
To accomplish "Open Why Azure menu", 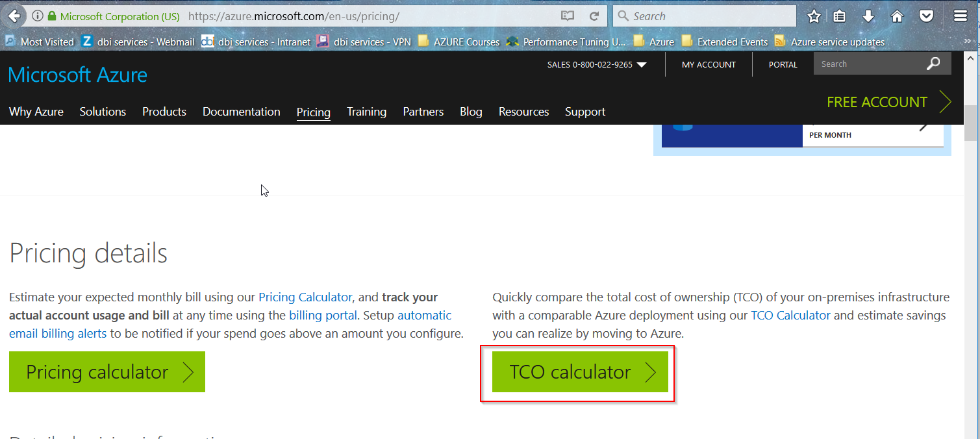I will [x=36, y=112].
